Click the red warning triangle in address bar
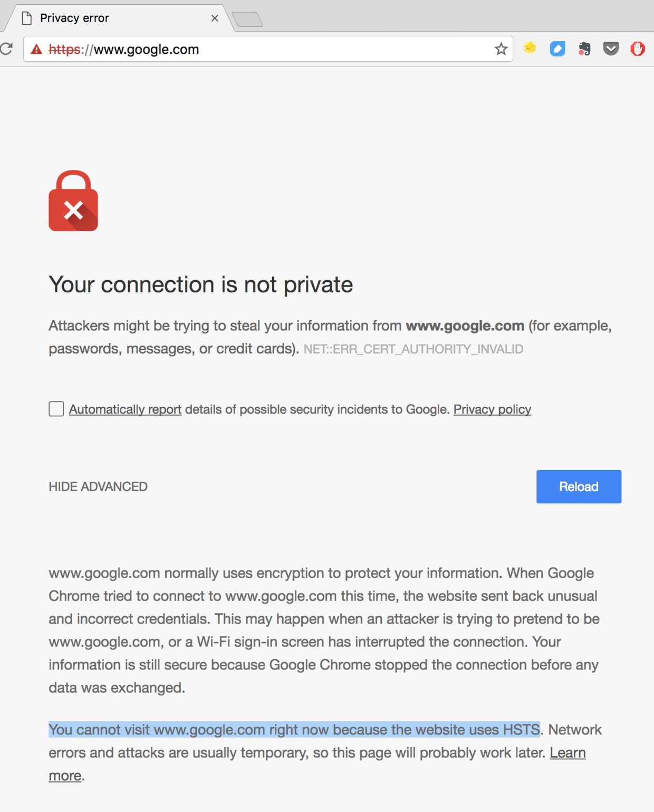The height and width of the screenshot is (812, 654). coord(36,50)
